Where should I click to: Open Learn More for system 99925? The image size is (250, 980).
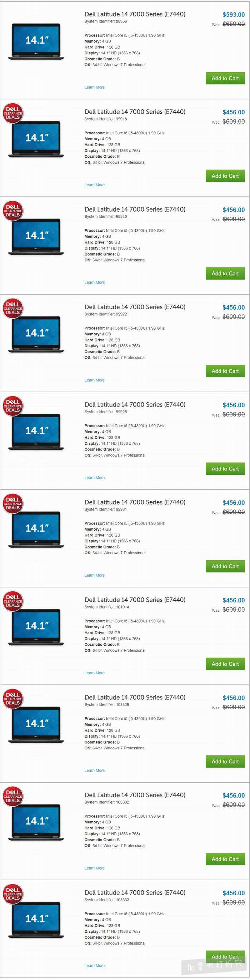(94, 478)
